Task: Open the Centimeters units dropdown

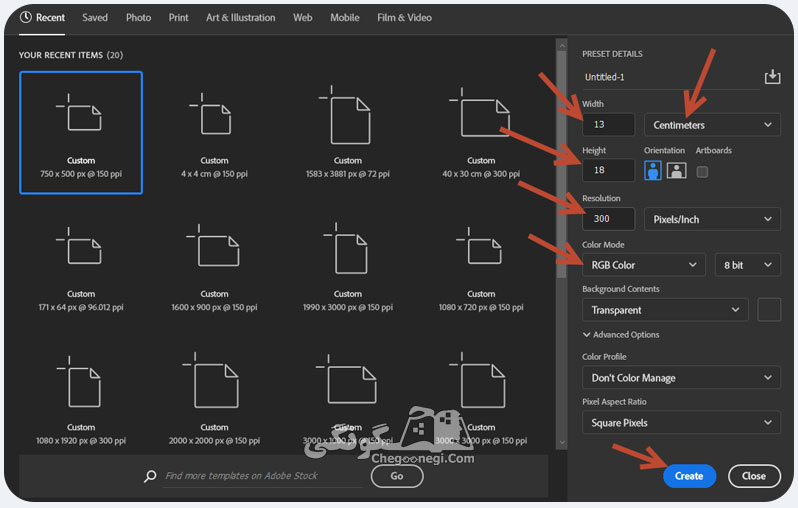Action: pyautogui.click(x=712, y=125)
